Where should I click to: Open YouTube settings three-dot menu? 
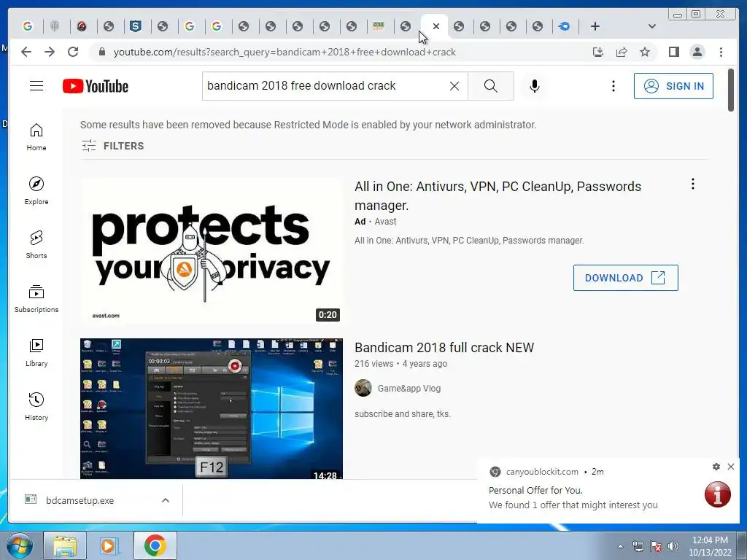pos(613,86)
